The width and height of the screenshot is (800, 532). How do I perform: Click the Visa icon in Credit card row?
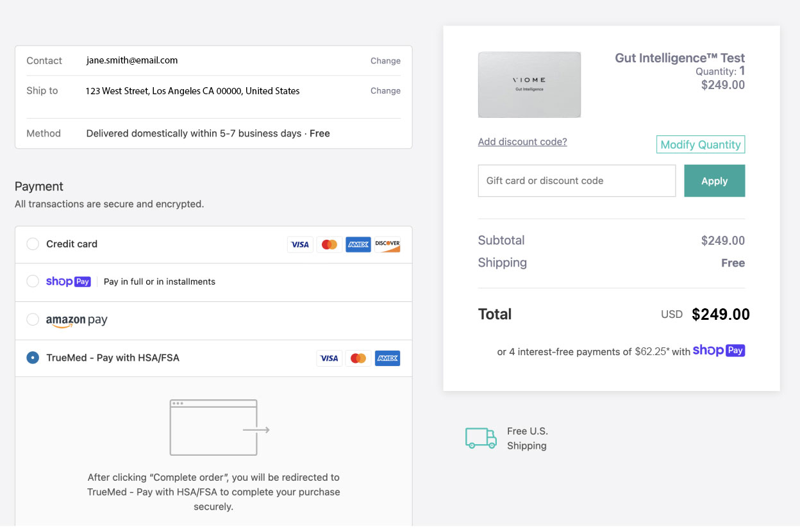300,244
